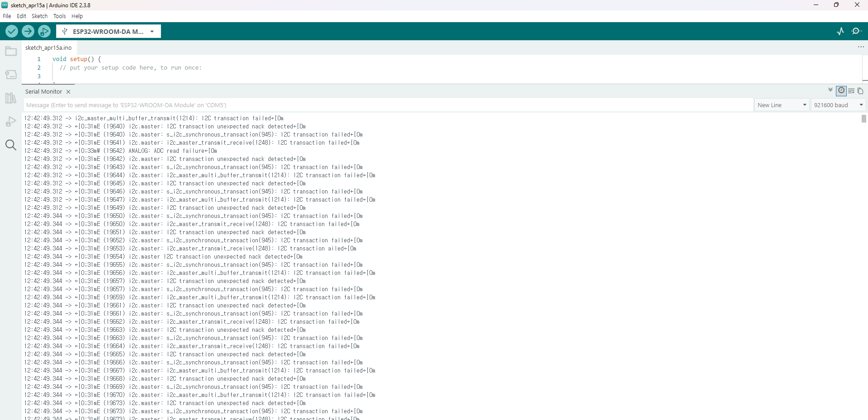Open the Sketch menu
The image size is (868, 420).
click(x=39, y=16)
